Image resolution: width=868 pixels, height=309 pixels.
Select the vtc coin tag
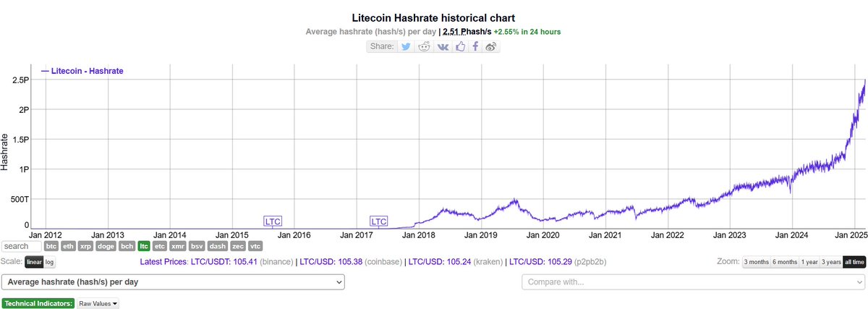pyautogui.click(x=255, y=246)
